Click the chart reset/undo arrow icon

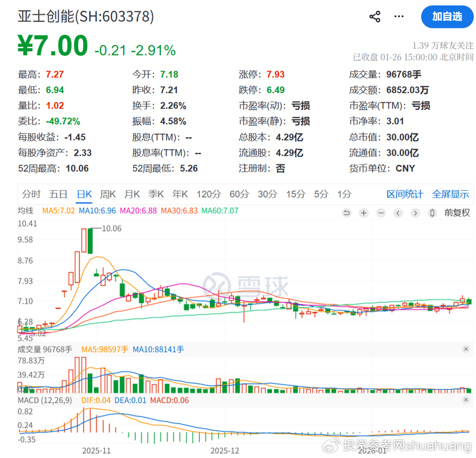[346, 213]
